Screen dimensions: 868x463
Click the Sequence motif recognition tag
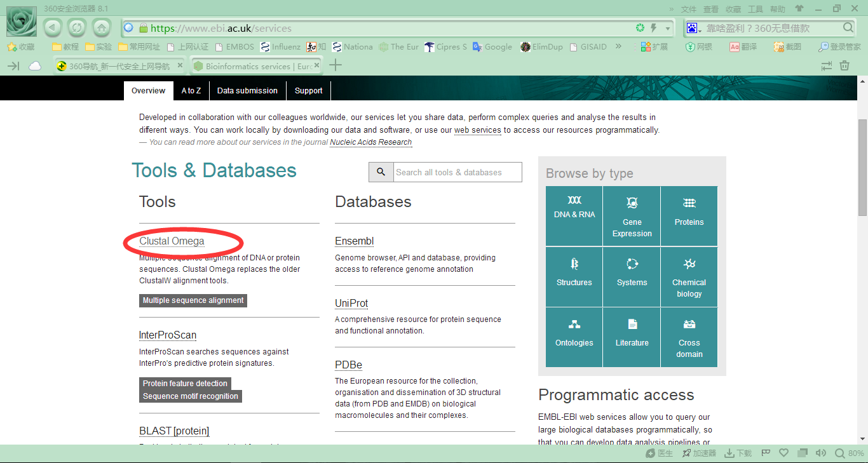pos(191,396)
